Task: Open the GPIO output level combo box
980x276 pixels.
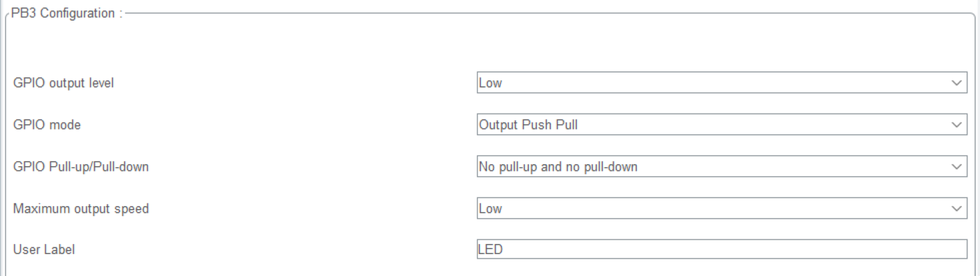Action: pyautogui.click(x=722, y=82)
